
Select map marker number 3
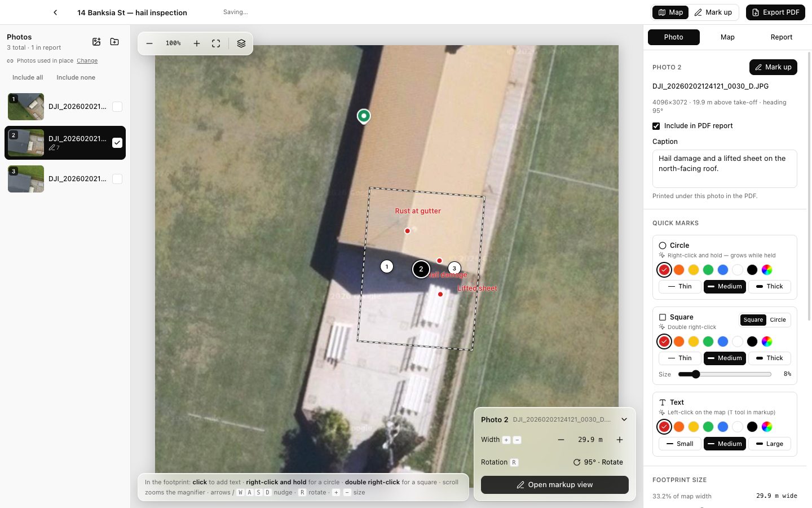tap(454, 268)
